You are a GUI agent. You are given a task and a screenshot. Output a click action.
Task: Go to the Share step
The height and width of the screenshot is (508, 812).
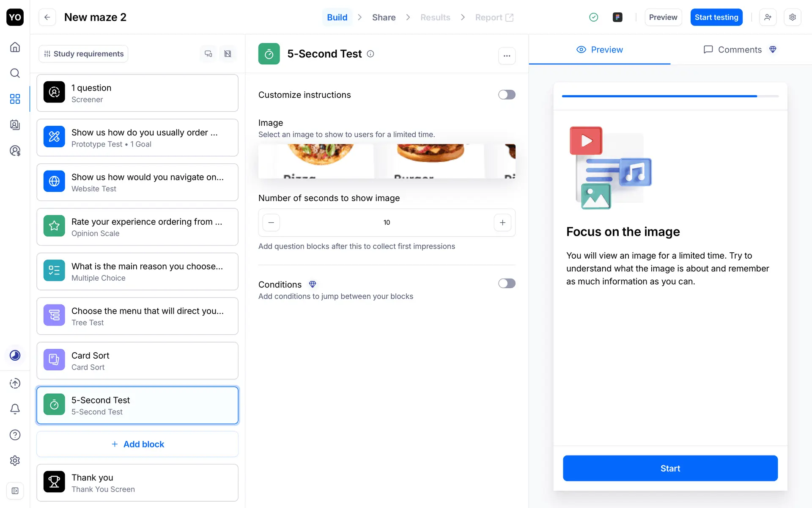384,17
